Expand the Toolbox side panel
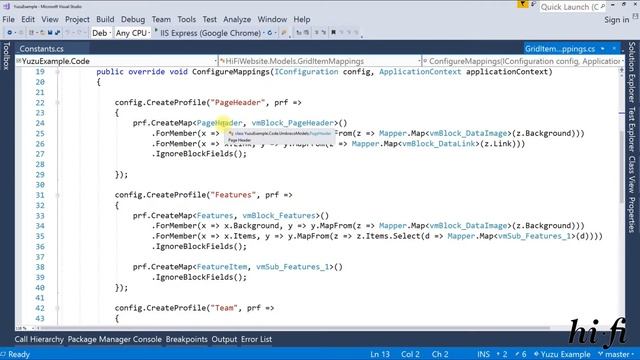The height and width of the screenshot is (360, 640). click(x=6, y=56)
